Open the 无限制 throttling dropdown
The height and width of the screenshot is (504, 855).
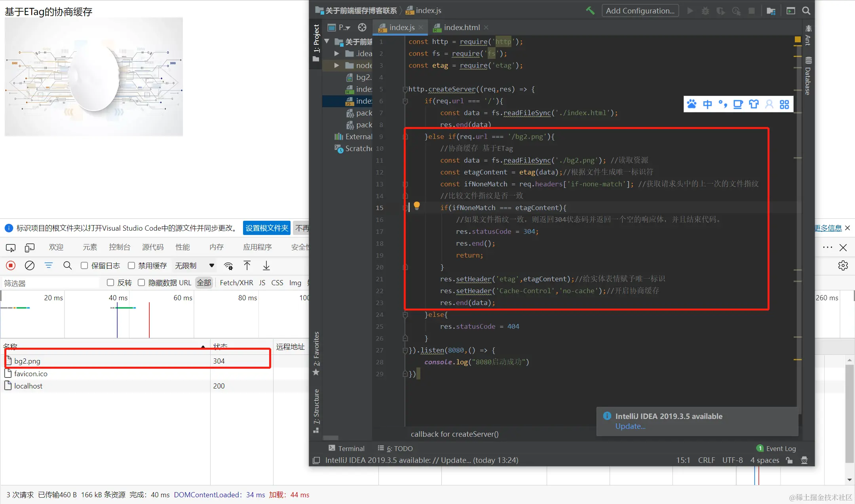click(194, 265)
